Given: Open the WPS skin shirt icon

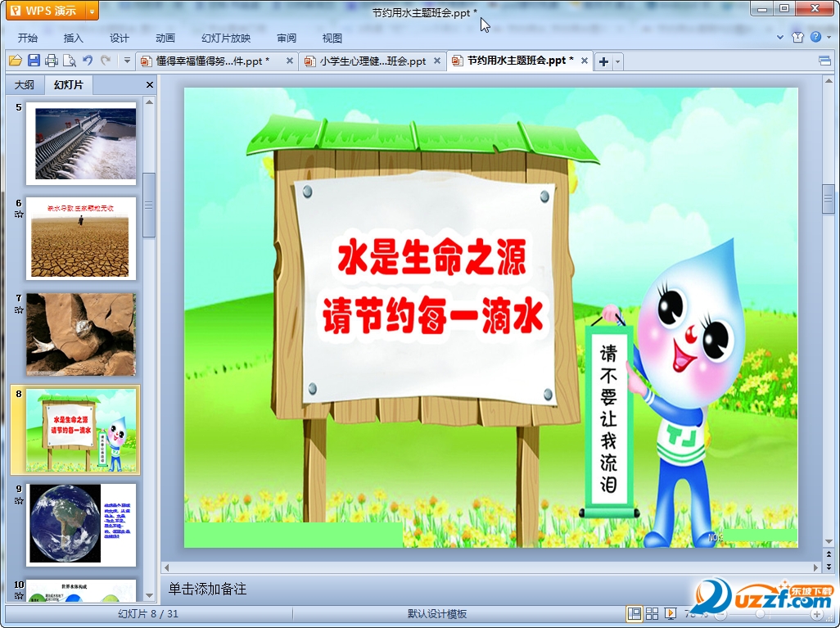Looking at the screenshot, I should pos(797,37).
